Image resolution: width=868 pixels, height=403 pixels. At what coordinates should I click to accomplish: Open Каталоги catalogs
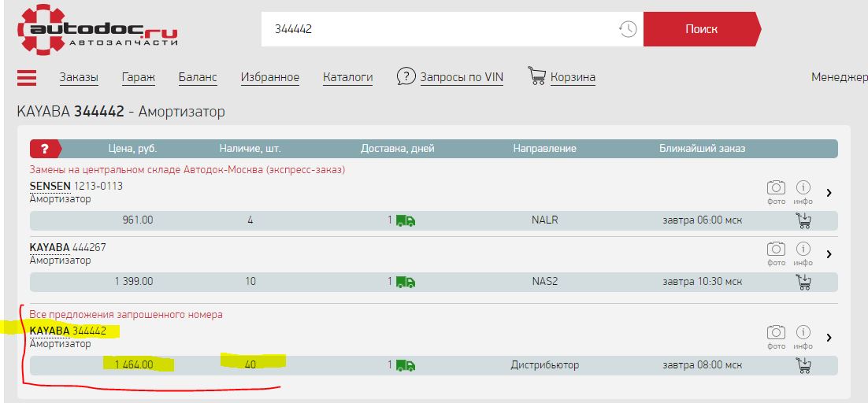[x=347, y=77]
